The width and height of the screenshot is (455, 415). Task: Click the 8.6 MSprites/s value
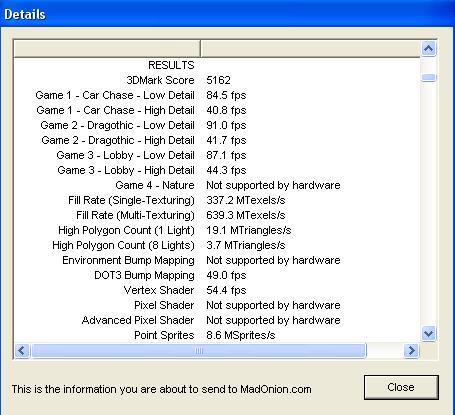241,335
